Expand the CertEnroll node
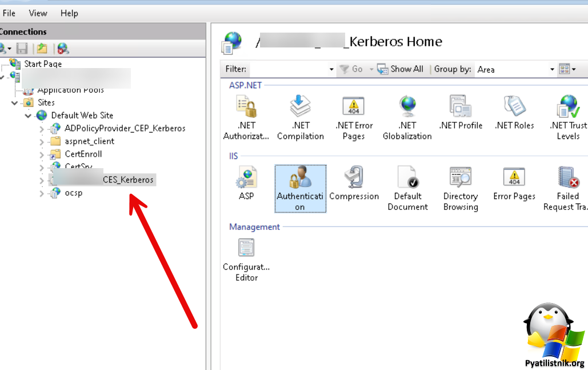Image resolution: width=588 pixels, height=370 pixels. click(42, 154)
